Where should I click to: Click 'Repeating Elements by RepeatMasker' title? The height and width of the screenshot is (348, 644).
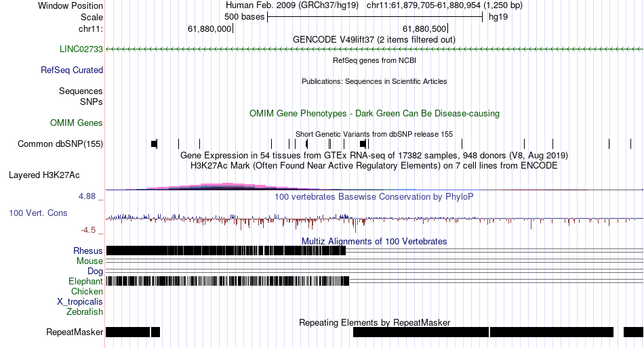click(x=374, y=322)
